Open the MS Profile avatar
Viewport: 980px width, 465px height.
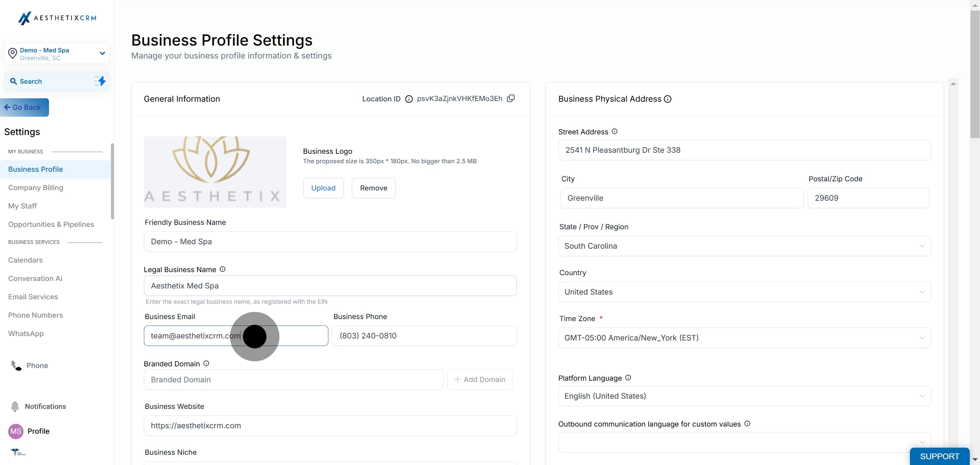point(16,431)
